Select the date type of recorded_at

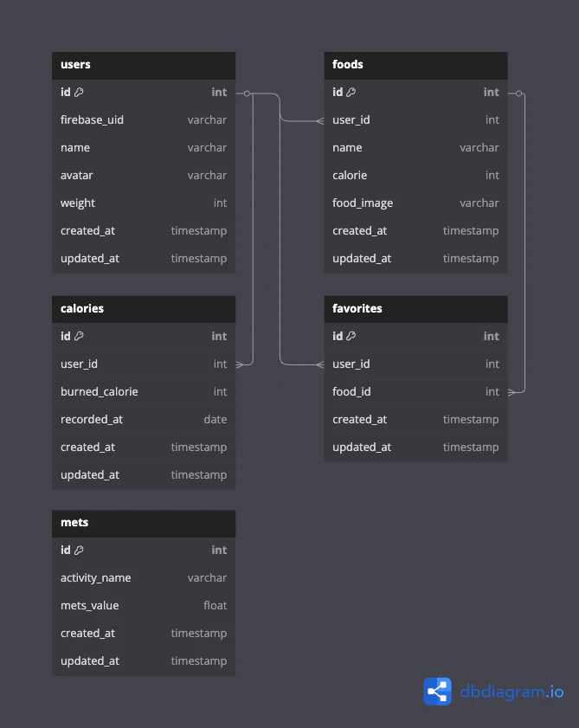215,420
